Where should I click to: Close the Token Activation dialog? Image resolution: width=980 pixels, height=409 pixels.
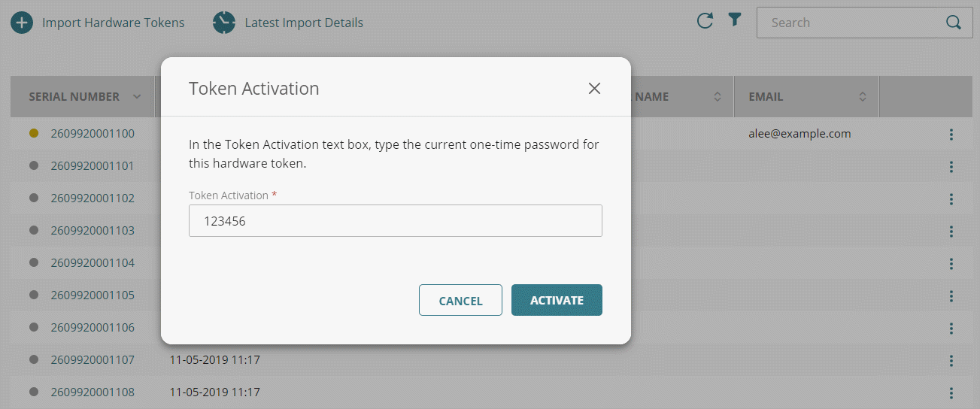(x=594, y=89)
